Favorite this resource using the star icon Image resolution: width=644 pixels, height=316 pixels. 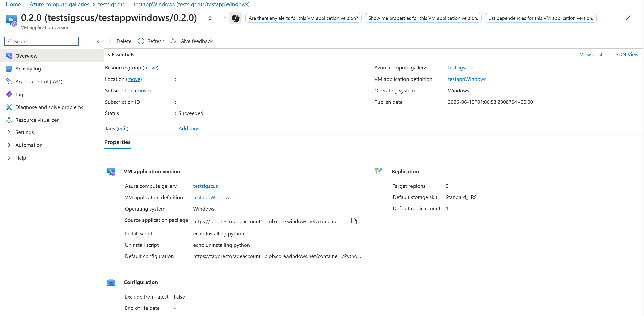click(x=210, y=18)
